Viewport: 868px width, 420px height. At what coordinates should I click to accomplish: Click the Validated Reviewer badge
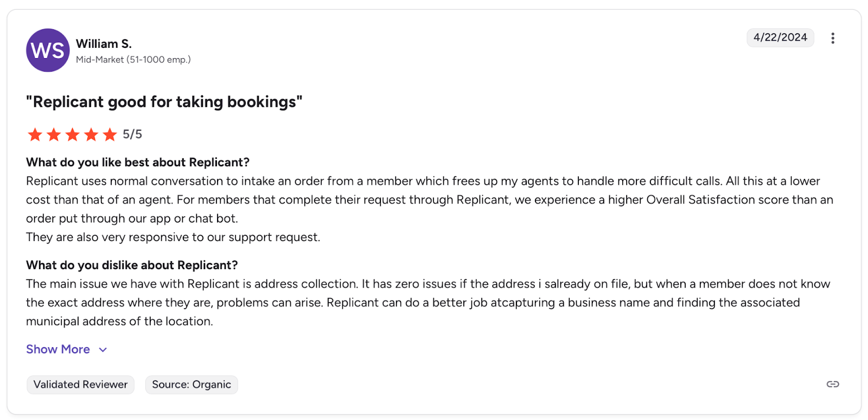click(80, 385)
